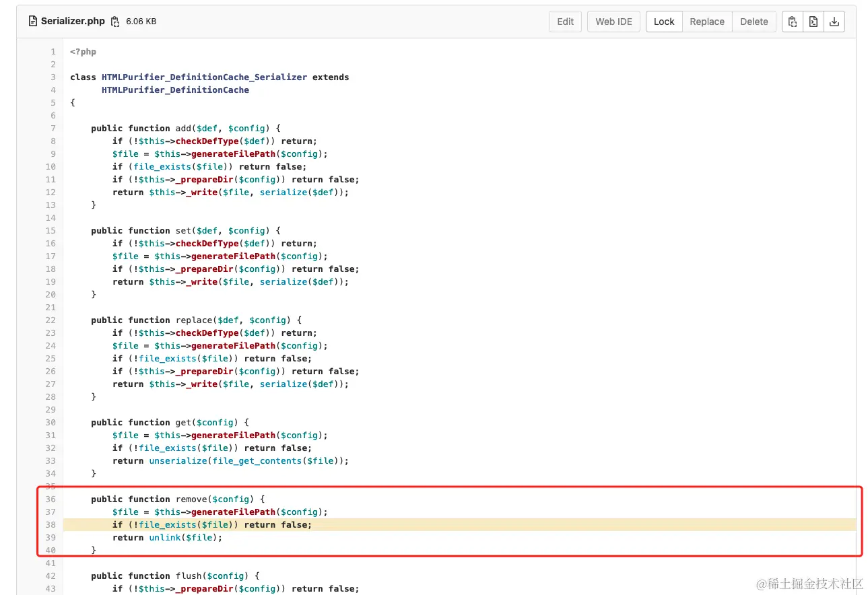Delete the Serializer.php file
This screenshot has height=595, width=868.
coord(754,22)
